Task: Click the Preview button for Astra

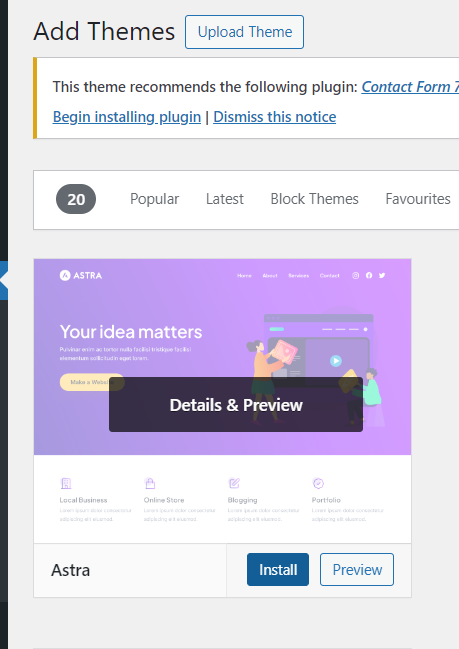Action: click(357, 570)
